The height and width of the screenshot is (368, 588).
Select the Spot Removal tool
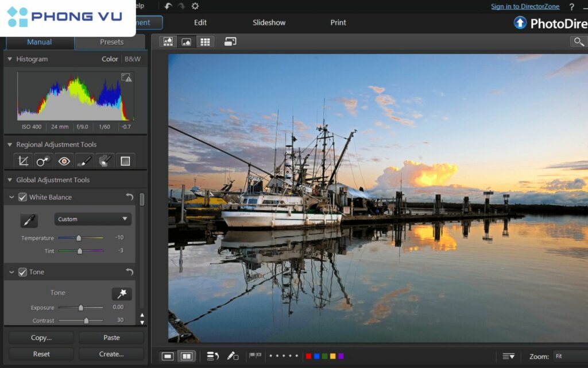(44, 161)
